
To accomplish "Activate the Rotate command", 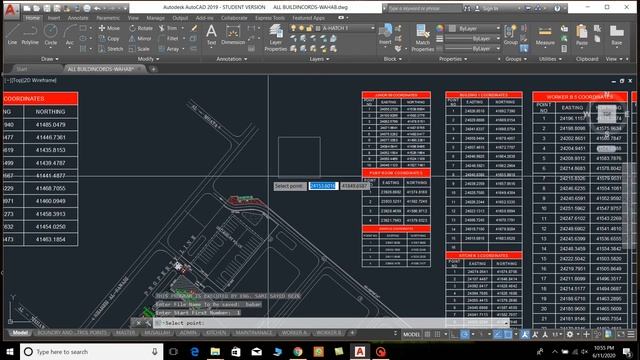I will tap(141, 28).
